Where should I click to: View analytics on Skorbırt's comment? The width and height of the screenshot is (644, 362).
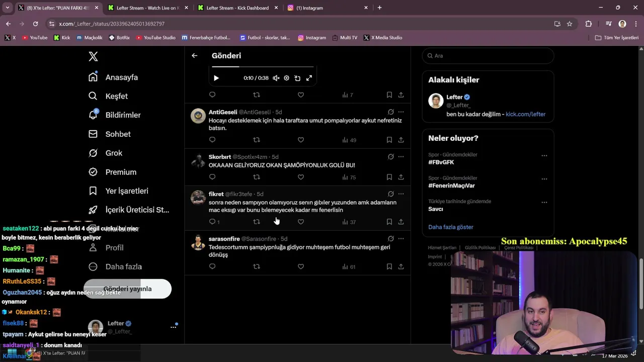click(x=349, y=177)
